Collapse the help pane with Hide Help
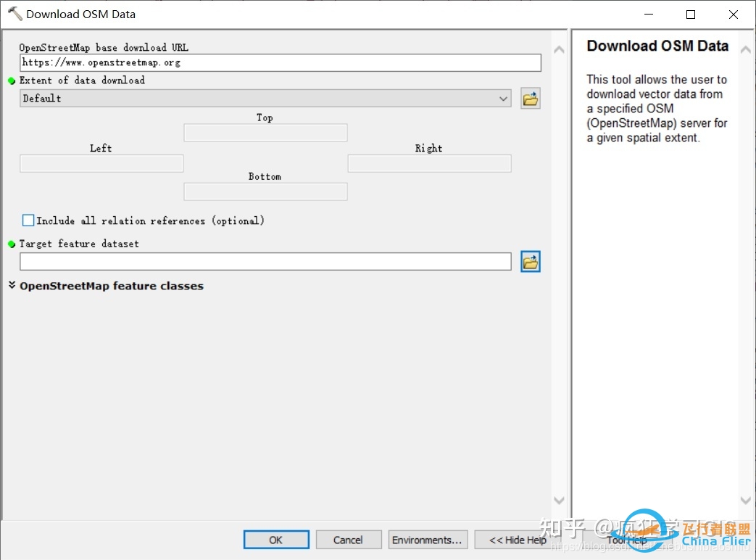 point(517,540)
